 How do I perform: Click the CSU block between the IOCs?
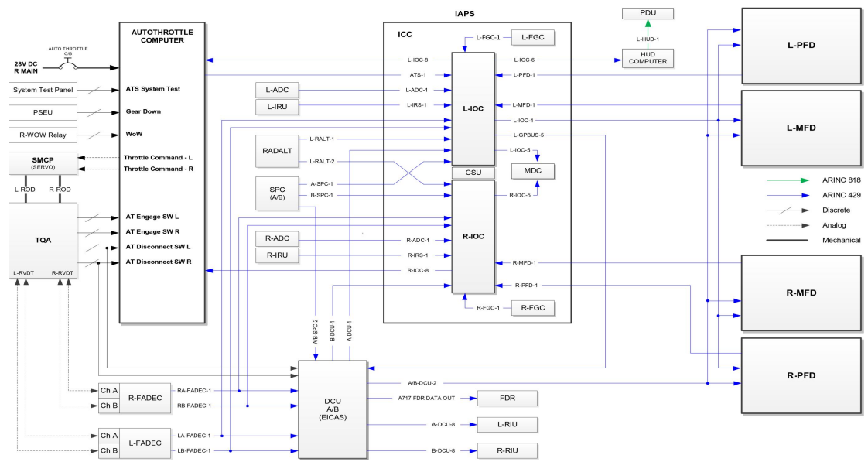[x=472, y=173]
